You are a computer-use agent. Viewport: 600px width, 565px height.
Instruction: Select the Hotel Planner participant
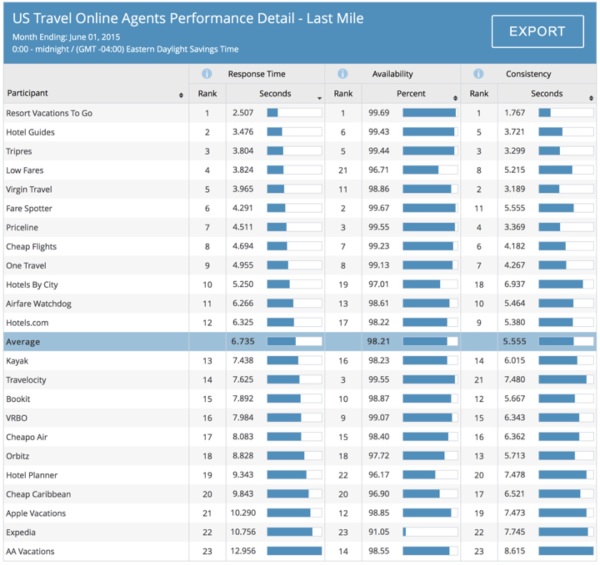(31, 475)
